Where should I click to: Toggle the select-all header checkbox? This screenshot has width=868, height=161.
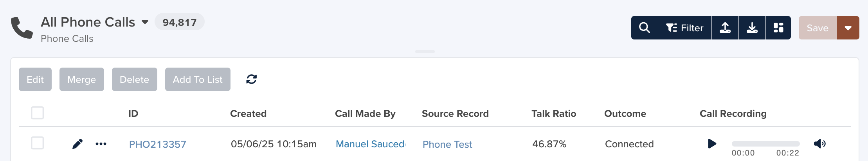(x=38, y=113)
